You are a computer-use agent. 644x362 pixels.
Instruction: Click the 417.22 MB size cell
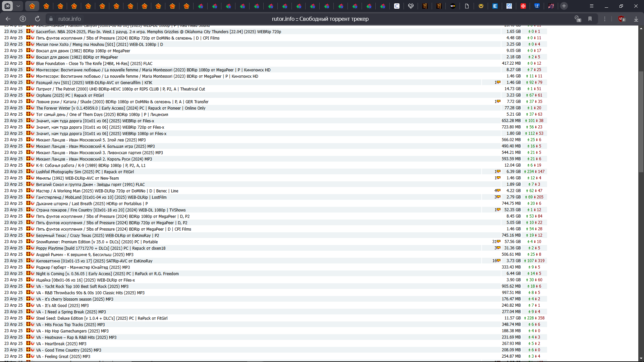coord(511,63)
